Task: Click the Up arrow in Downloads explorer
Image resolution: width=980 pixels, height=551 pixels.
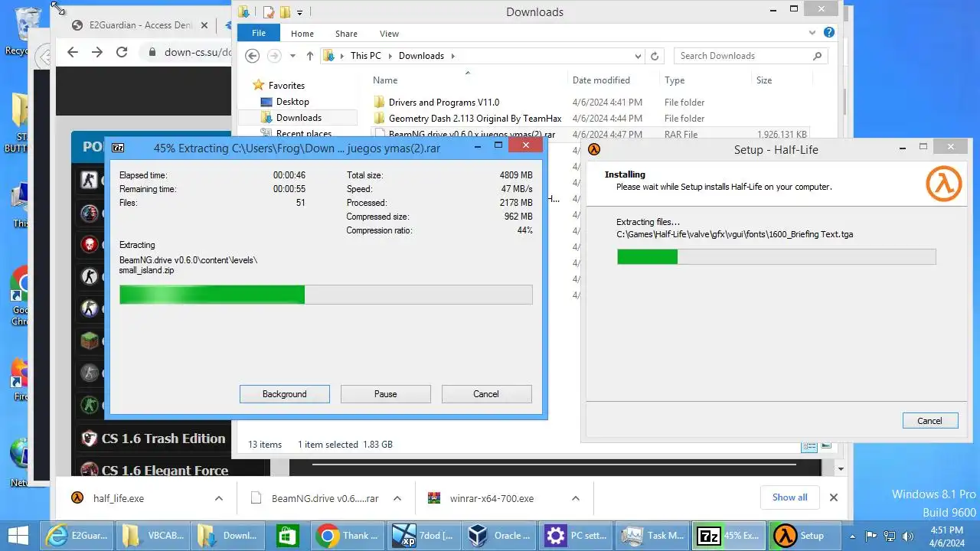Action: pos(310,56)
